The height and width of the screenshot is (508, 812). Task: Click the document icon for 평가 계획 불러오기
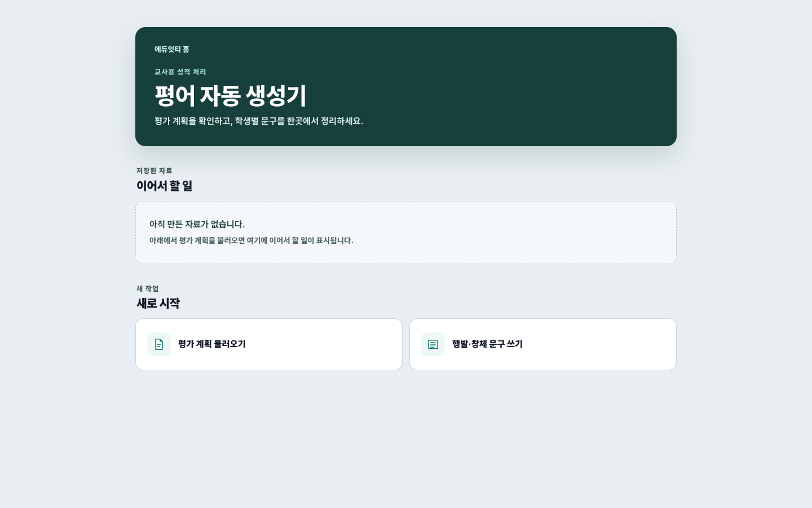[159, 344]
